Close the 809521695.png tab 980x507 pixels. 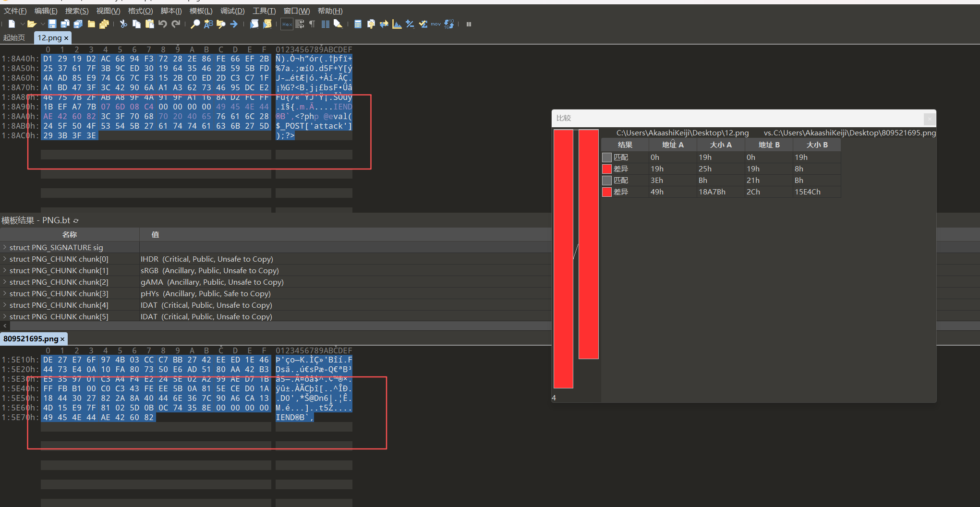[x=62, y=339]
